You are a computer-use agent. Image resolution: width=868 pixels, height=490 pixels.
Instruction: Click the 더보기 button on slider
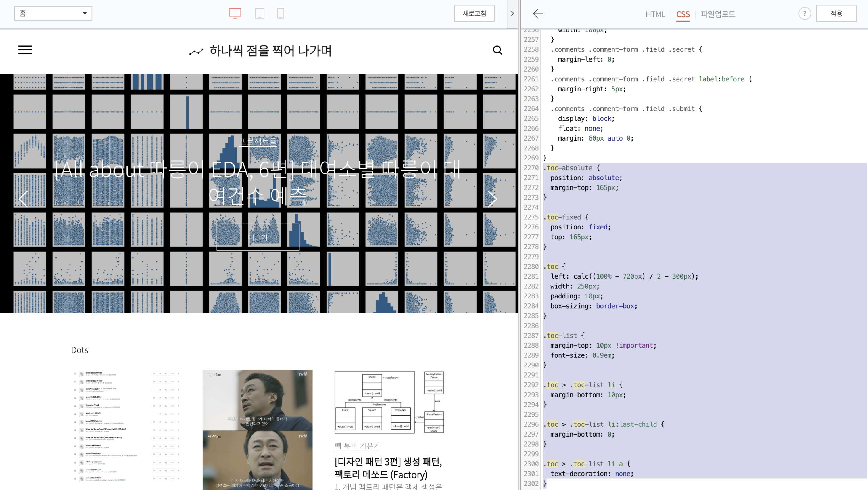(x=258, y=238)
